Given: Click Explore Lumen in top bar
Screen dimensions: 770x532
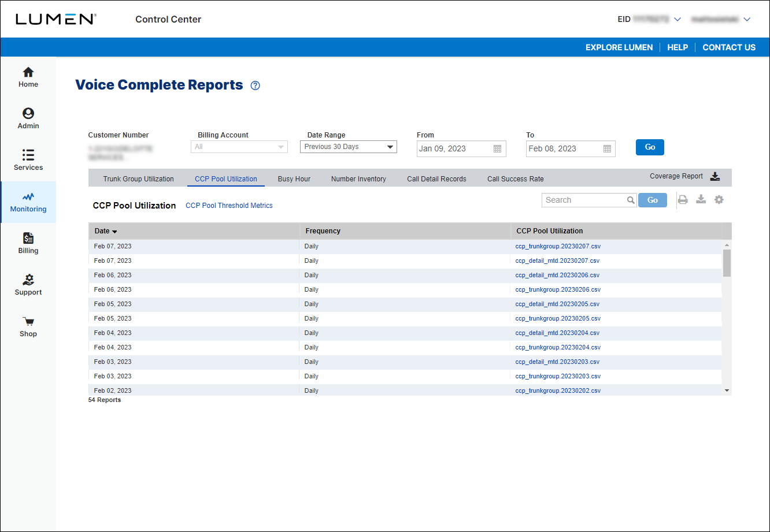Looking at the screenshot, I should [619, 47].
